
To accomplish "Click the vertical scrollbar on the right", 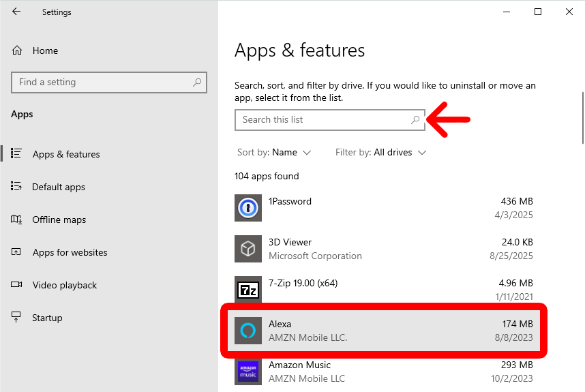I will click(x=582, y=116).
